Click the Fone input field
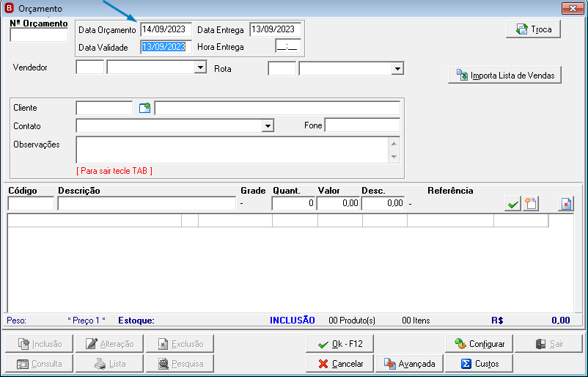588x377 pixels. tap(362, 125)
